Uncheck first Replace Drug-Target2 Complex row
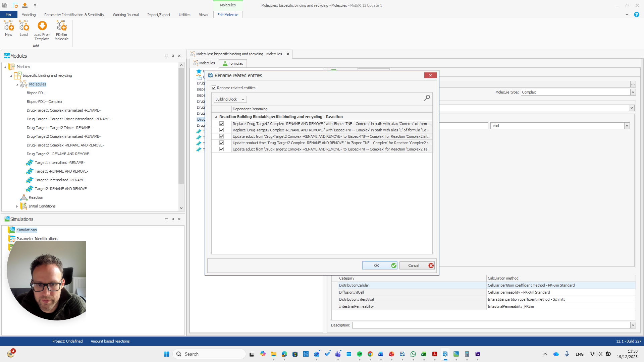 (221, 124)
